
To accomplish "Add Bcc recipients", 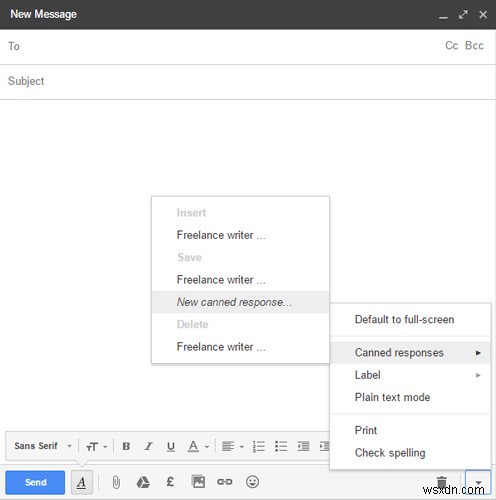I will 474,45.
